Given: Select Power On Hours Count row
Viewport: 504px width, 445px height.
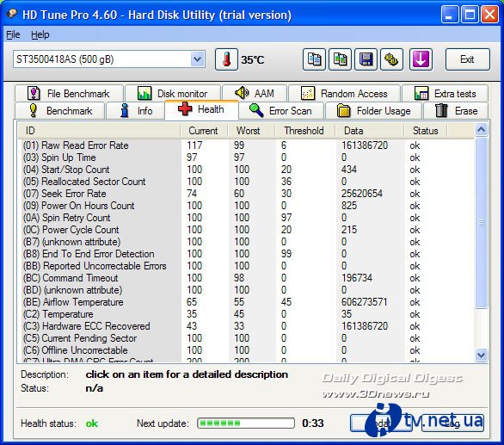Looking at the screenshot, I should 246,206.
